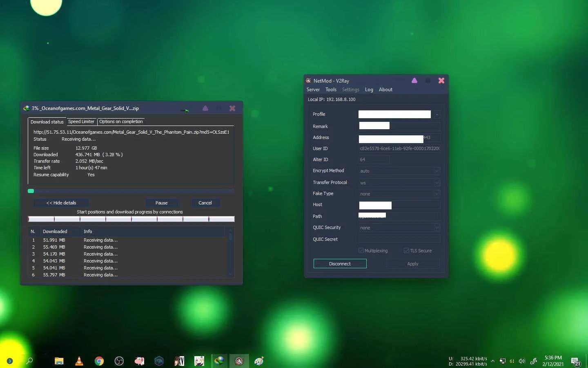Open the pen tray icon

click(x=533, y=361)
